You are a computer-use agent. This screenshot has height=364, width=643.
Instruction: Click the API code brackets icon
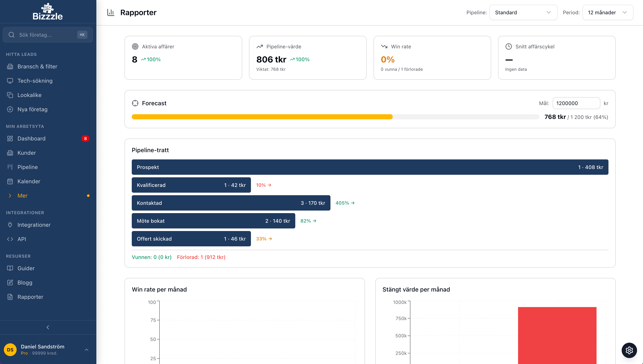click(x=10, y=239)
